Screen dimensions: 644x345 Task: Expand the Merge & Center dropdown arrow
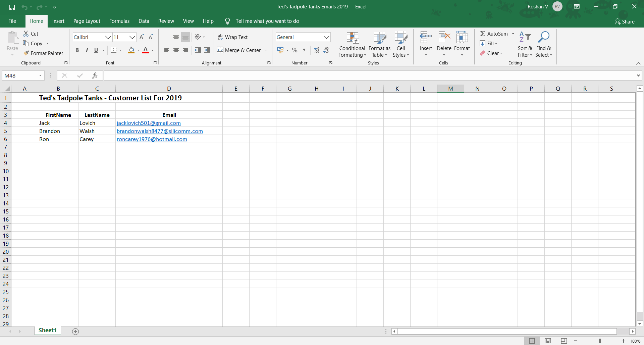tap(266, 50)
